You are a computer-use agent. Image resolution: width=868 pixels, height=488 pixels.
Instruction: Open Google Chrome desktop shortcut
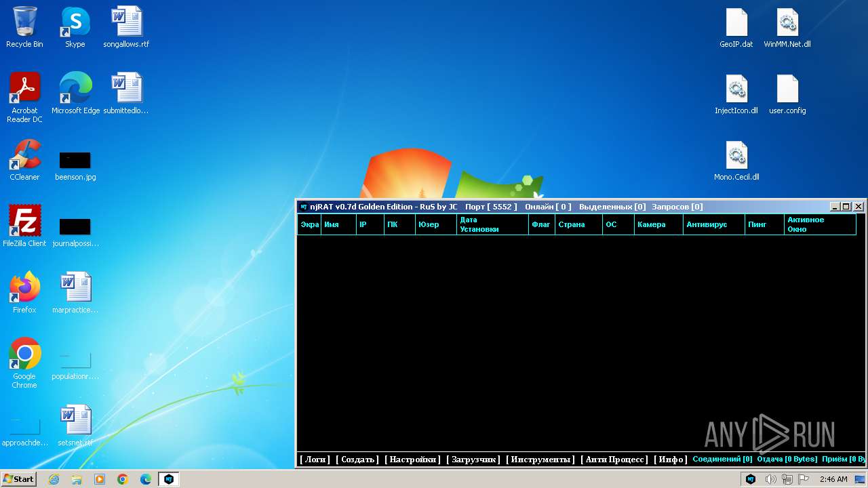coord(24,363)
